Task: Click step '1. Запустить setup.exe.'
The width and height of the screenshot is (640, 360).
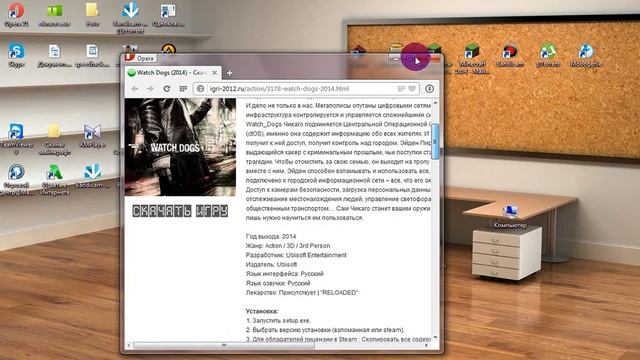Action: tap(278, 320)
